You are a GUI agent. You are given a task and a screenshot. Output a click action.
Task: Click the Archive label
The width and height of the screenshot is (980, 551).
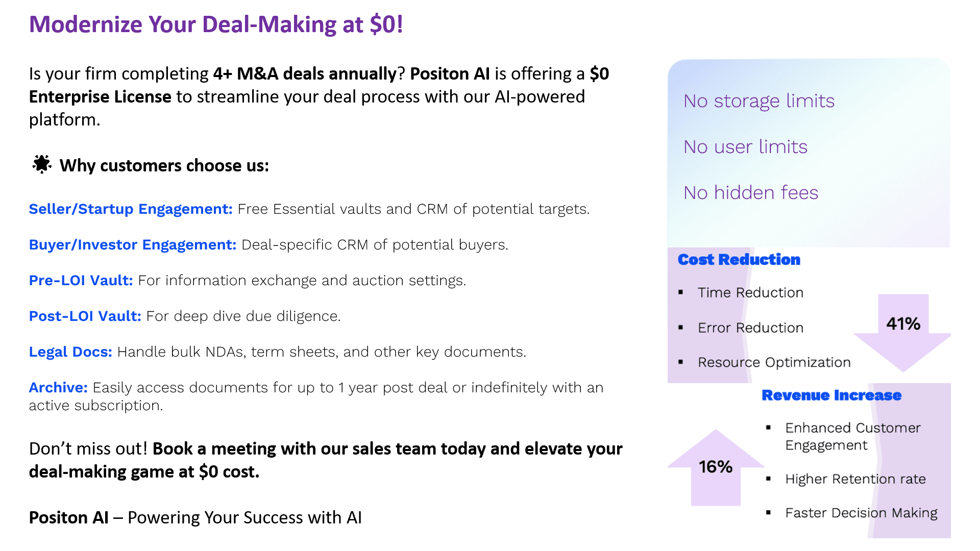click(58, 388)
